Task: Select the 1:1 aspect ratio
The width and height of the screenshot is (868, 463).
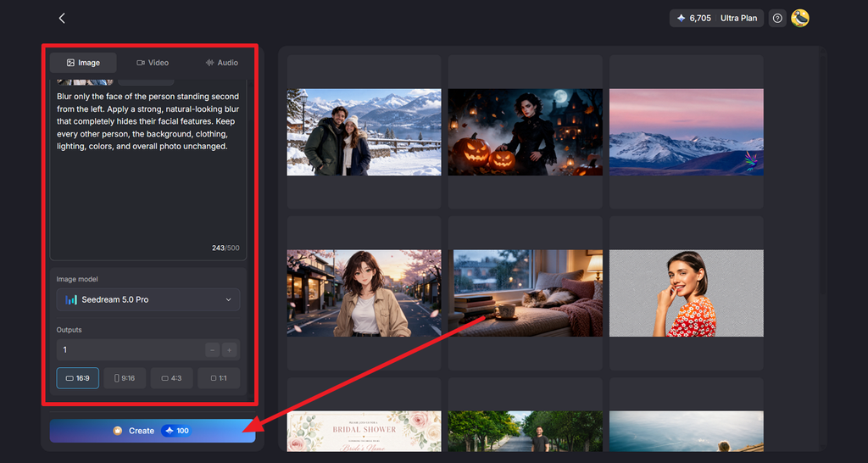Action: (x=219, y=378)
